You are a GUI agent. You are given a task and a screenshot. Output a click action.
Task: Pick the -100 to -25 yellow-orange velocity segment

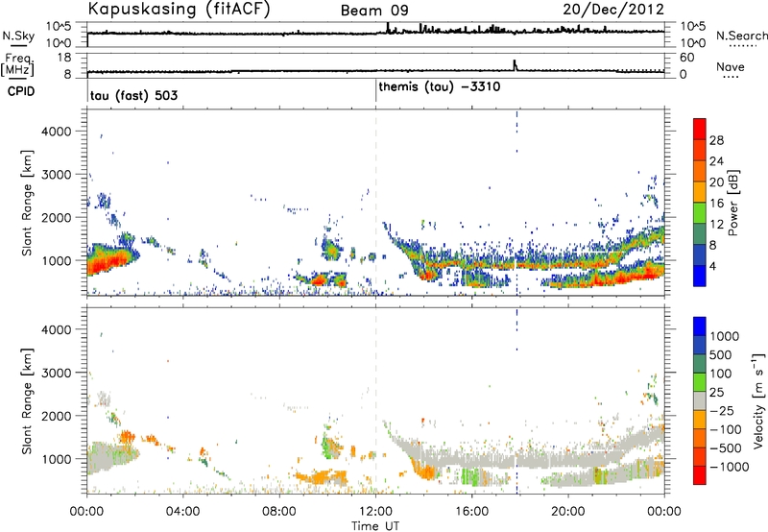(700, 420)
